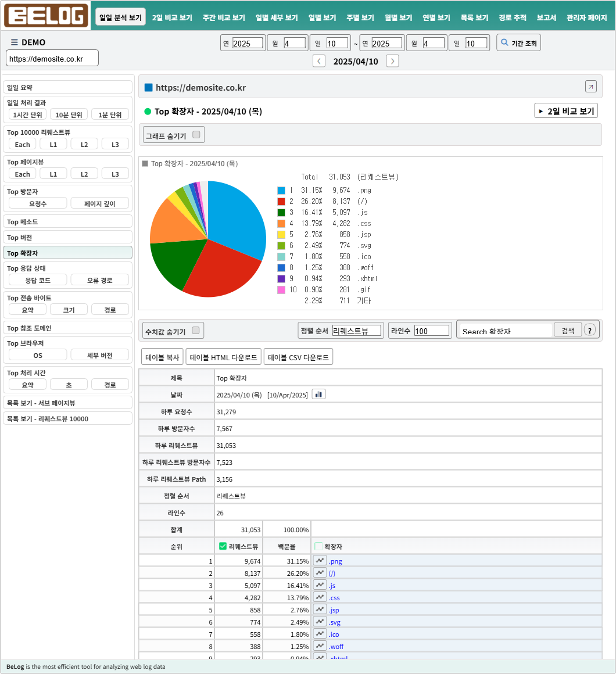Click 초 under Top 처리 시간

(69, 385)
